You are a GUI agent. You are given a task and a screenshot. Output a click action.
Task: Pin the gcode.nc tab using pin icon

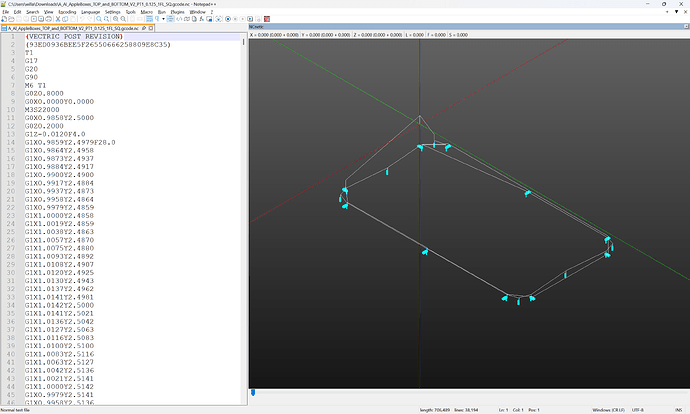[x=144, y=28]
